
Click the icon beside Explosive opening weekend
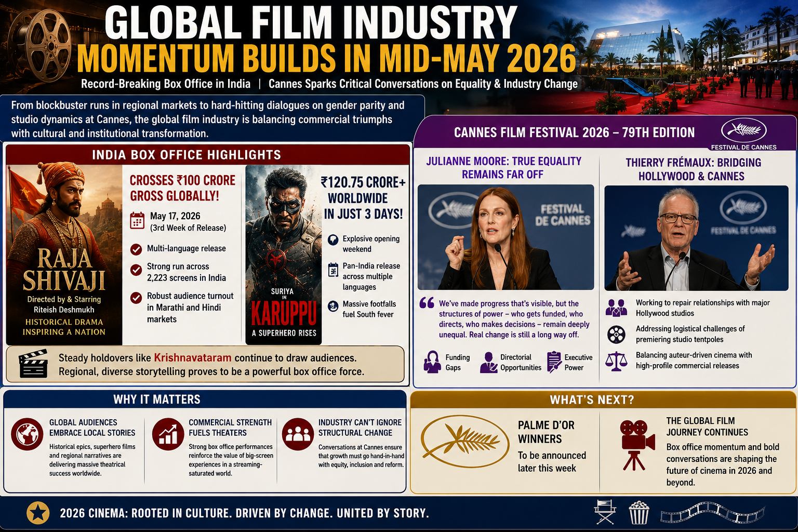click(333, 240)
